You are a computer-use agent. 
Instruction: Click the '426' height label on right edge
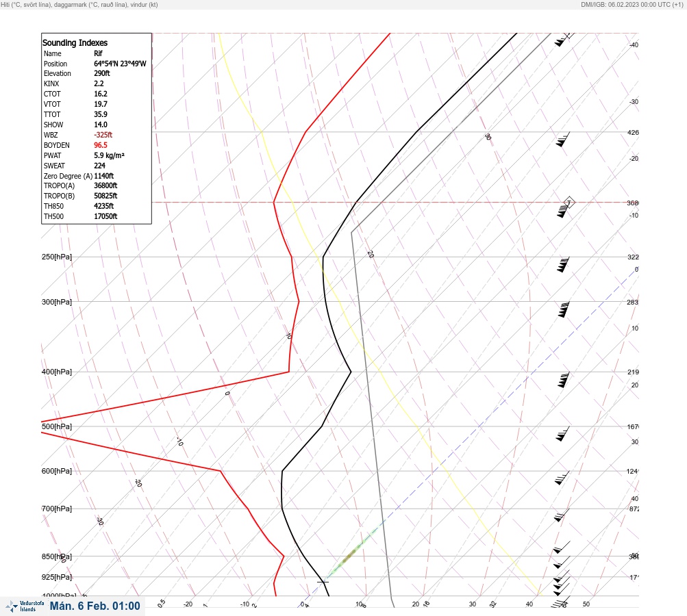(x=633, y=132)
